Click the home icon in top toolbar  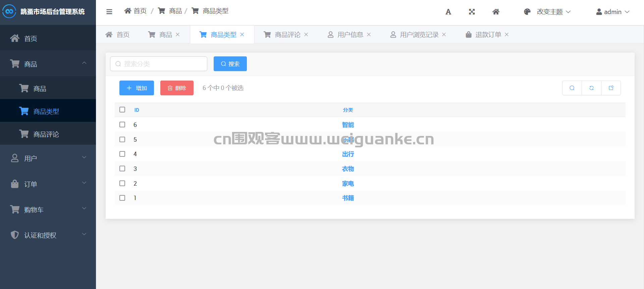pyautogui.click(x=496, y=12)
